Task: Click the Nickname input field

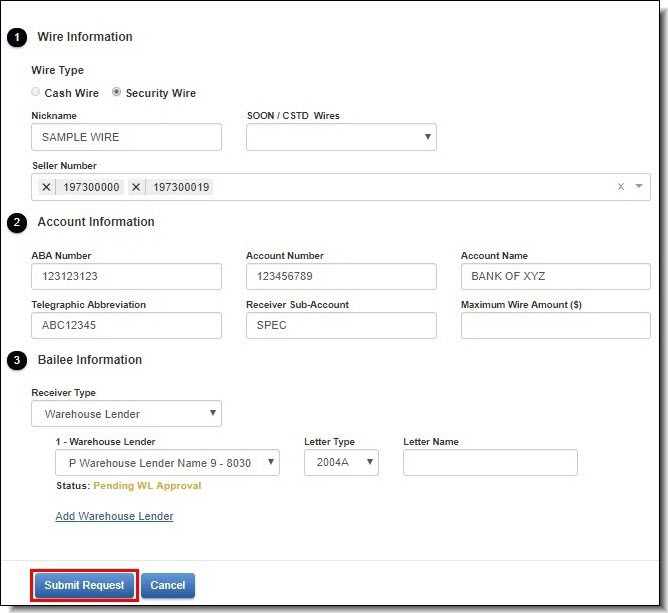Action: (x=126, y=137)
